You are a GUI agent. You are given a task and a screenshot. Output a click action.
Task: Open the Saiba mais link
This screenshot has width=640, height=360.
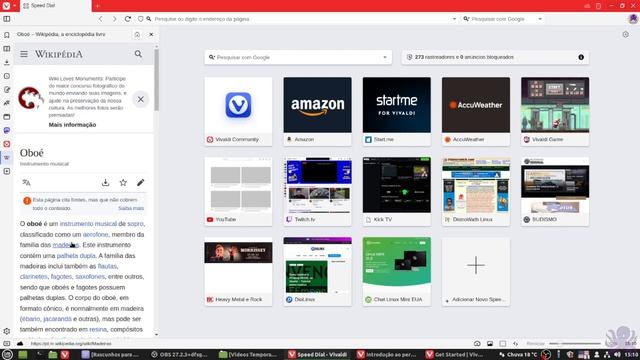(x=131, y=208)
